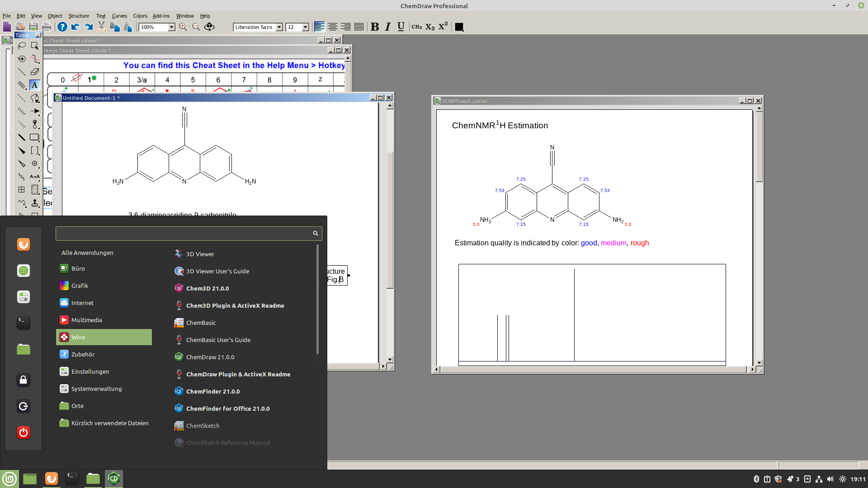
Task: Open the Structure menu
Action: pos(79,16)
